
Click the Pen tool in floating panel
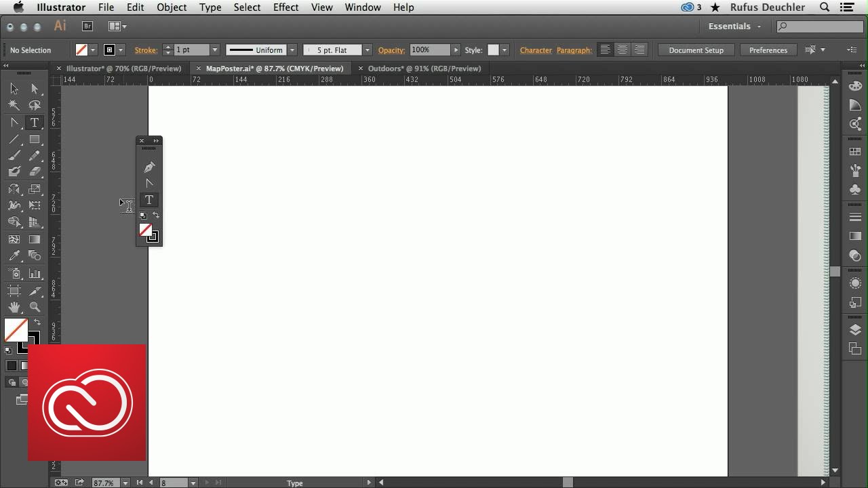(x=149, y=167)
